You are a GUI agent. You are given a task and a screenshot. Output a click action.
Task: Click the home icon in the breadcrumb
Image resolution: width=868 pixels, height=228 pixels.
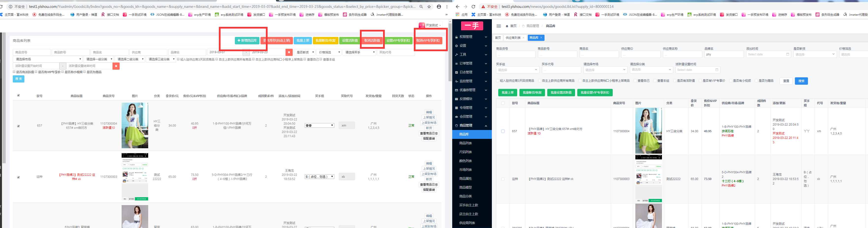[x=507, y=26]
